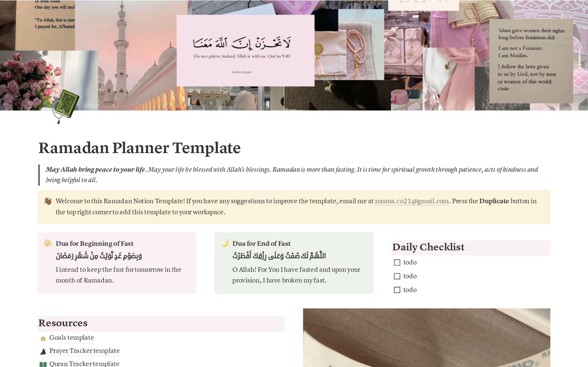Viewport: 588px width, 367px height.
Task: Click the waving hand welcome icon
Action: (47, 201)
